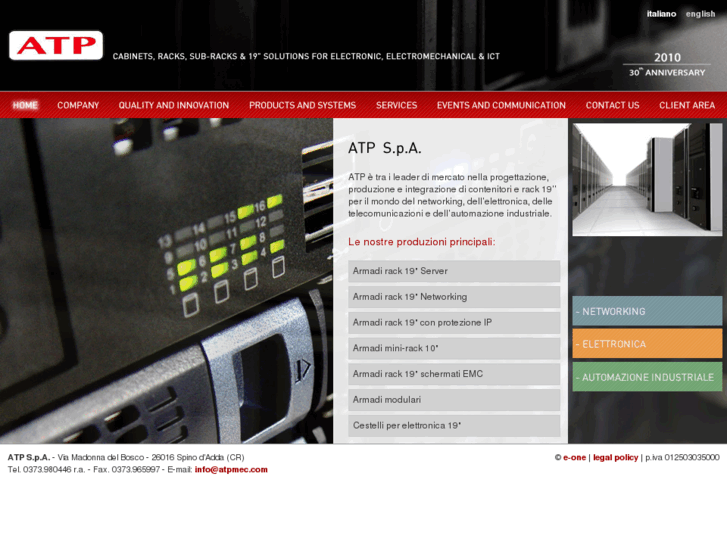Open the COMPANY menu item
Viewport: 727px width, 545px height.
coord(78,105)
